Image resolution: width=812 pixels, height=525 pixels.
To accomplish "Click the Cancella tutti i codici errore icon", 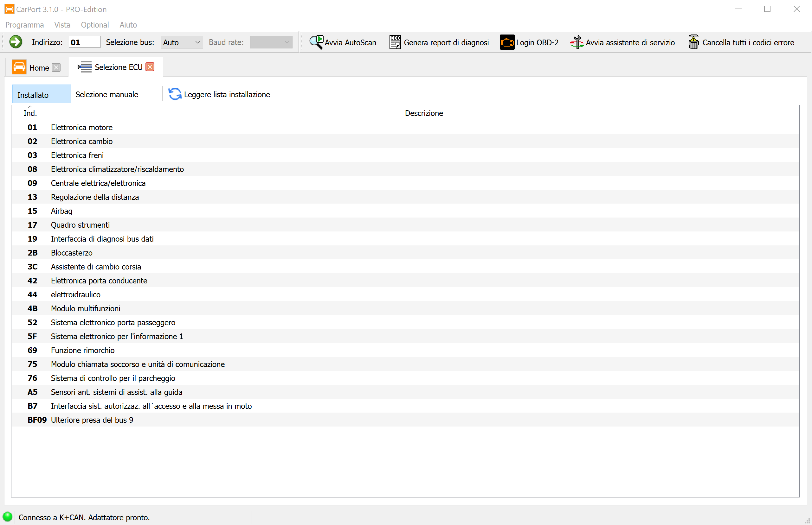I will [x=693, y=42].
